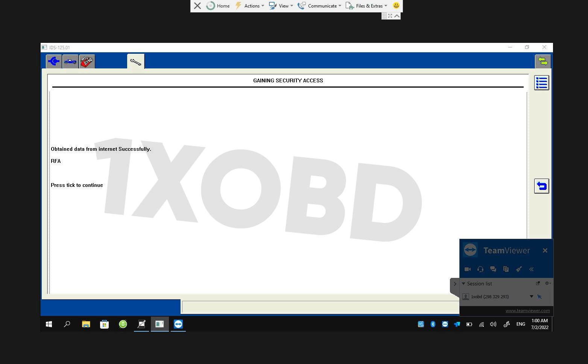
Task: Open the Communicate dropdown menu
Action: (x=319, y=6)
